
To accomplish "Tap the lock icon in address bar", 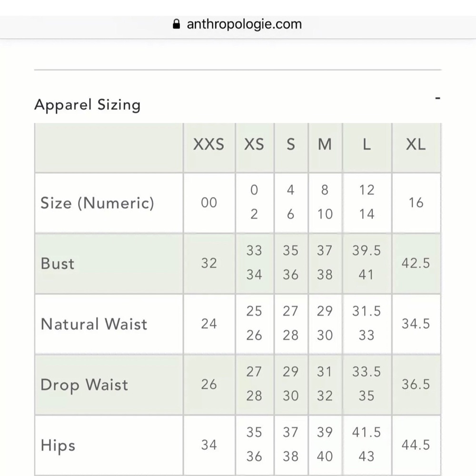I will tap(176, 24).
